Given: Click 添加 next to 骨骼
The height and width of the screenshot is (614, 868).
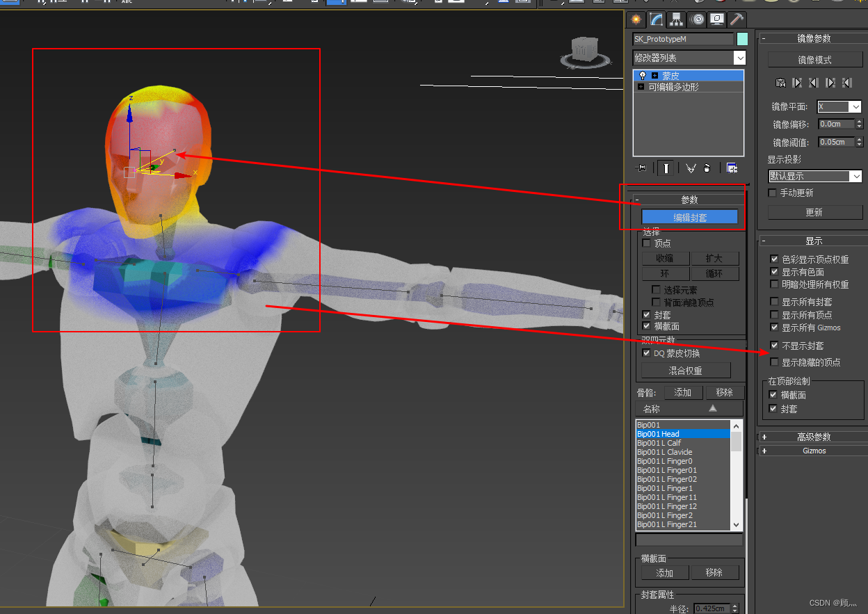Looking at the screenshot, I should click(x=683, y=393).
